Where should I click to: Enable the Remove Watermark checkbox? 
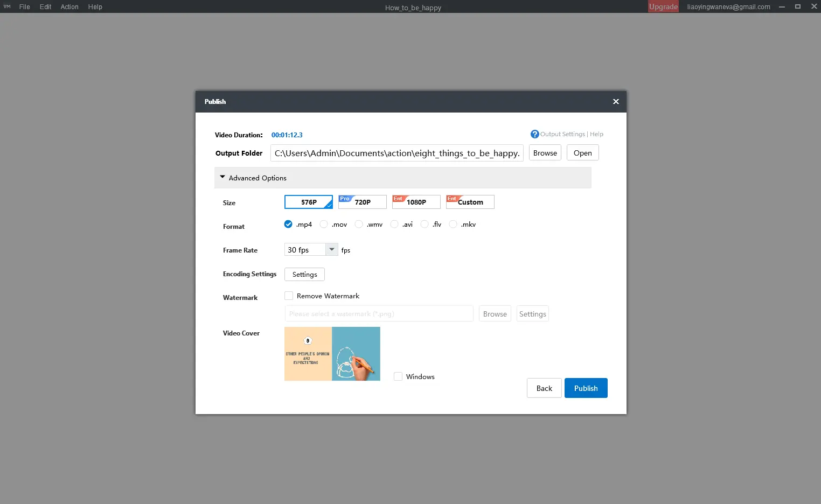click(289, 296)
